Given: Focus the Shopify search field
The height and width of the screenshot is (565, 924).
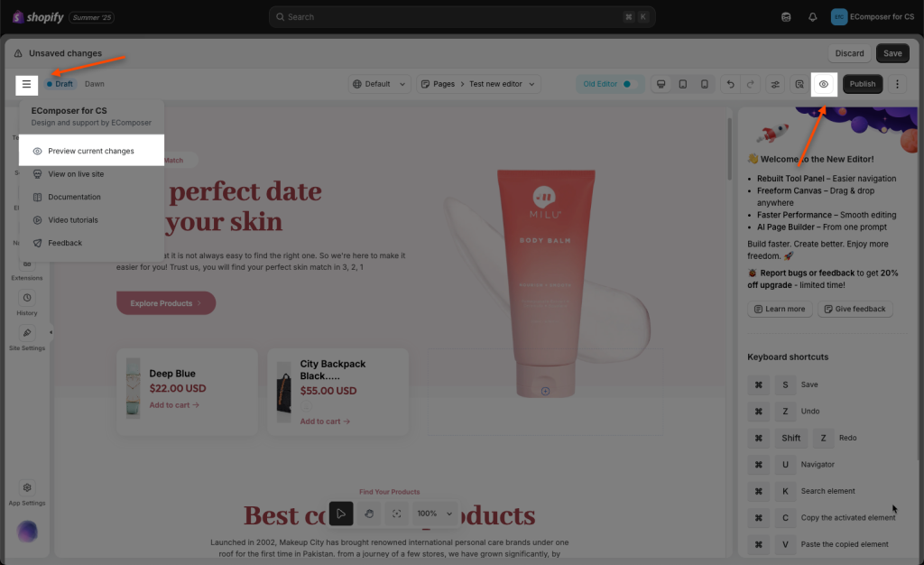Looking at the screenshot, I should click(462, 17).
